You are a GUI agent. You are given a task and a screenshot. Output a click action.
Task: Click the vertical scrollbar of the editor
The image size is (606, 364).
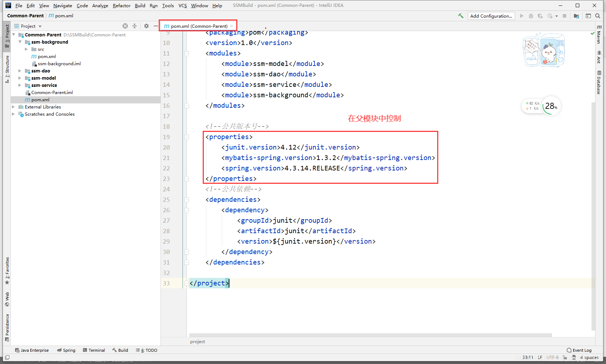(593, 216)
